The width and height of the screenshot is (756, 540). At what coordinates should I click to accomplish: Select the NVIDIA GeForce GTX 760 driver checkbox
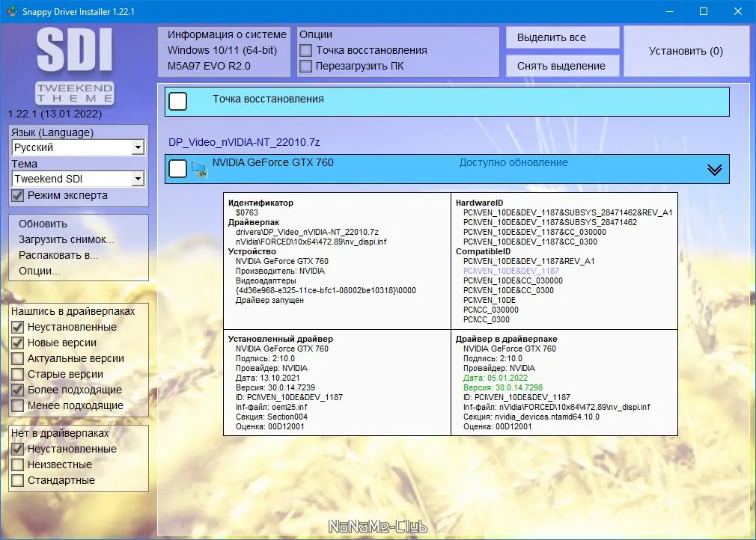178,168
